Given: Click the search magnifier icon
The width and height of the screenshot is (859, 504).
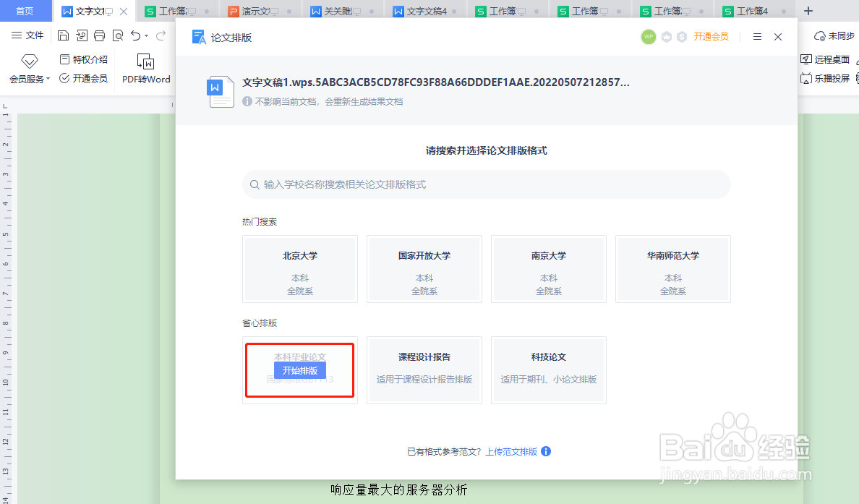Looking at the screenshot, I should (x=255, y=184).
